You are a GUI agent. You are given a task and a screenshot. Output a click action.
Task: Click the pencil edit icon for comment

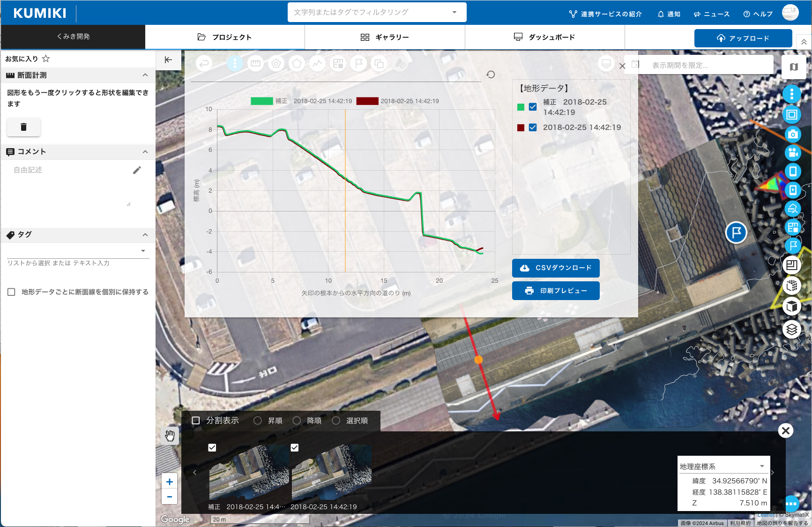click(x=137, y=170)
